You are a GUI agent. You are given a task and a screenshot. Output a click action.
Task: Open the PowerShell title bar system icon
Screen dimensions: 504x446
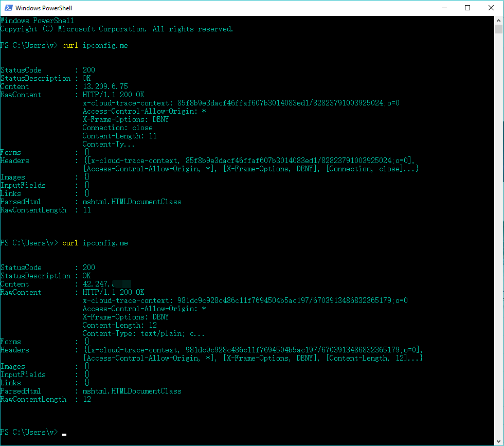pos(8,8)
